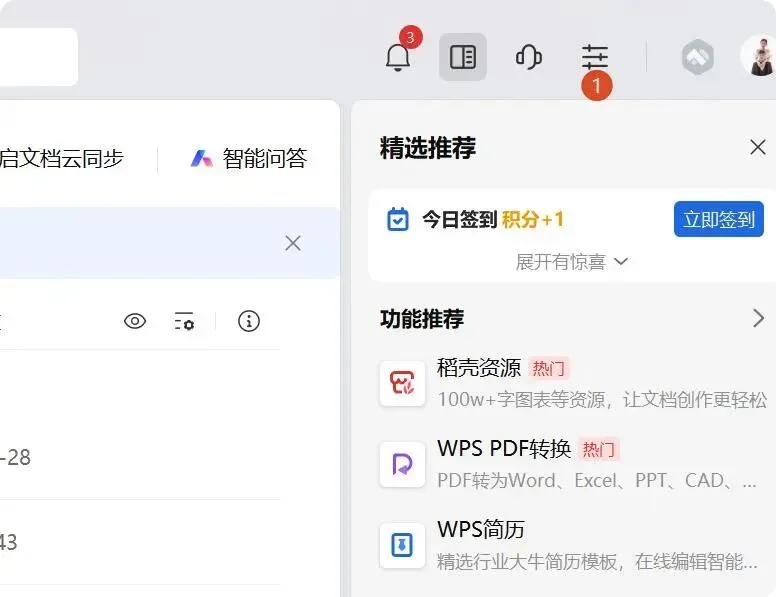Click the calendar check-in icon
The height and width of the screenshot is (597, 776).
pyautogui.click(x=398, y=219)
